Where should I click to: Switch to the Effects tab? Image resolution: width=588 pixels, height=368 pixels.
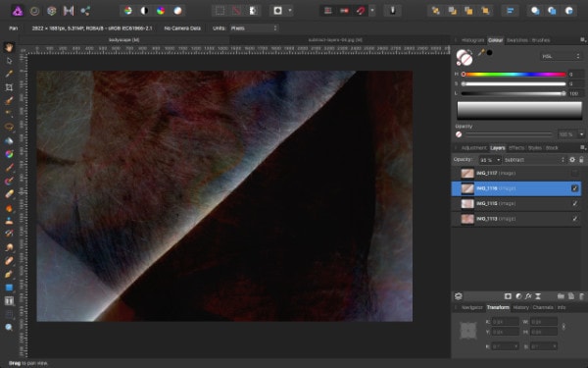tap(516, 148)
